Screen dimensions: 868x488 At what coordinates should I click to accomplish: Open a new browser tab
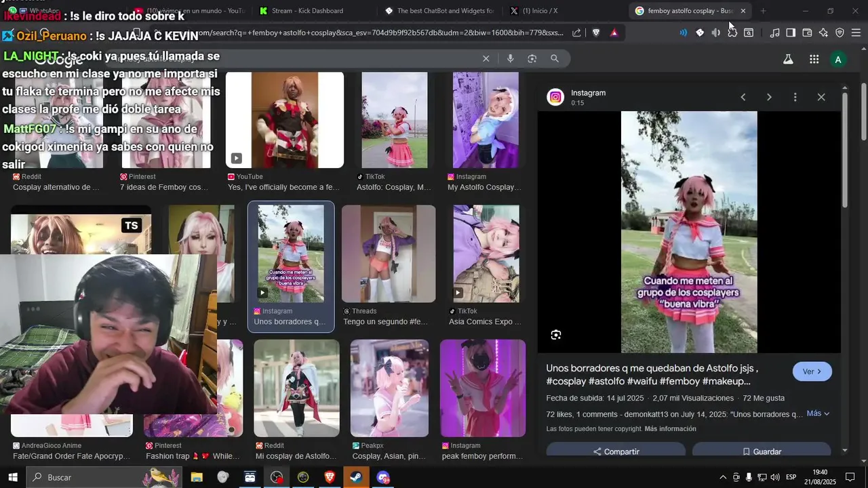pos(763,11)
